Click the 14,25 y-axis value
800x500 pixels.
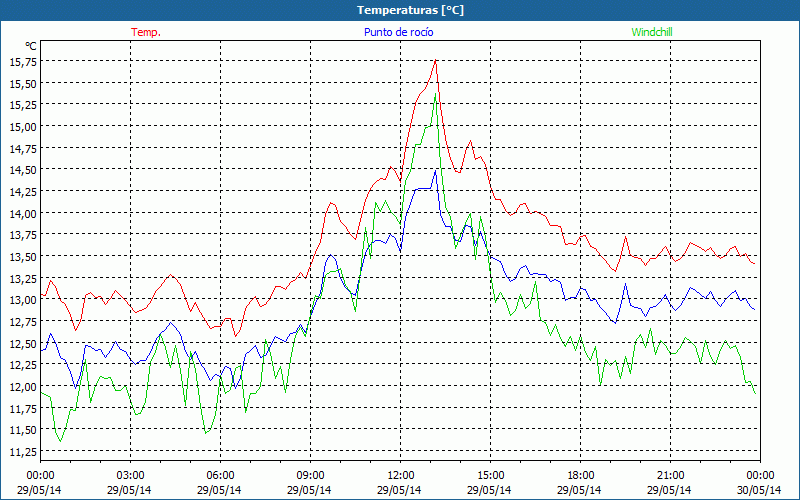23,191
